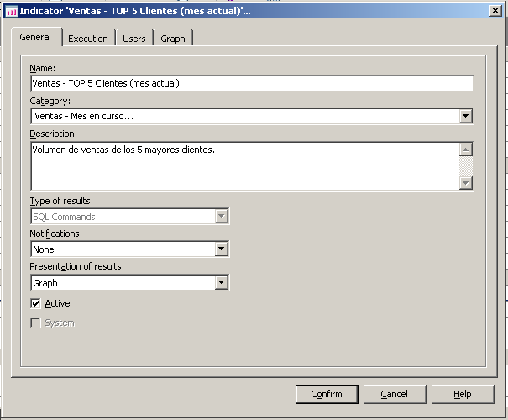The height and width of the screenshot is (420, 508).
Task: Click into the Name text field
Action: point(251,84)
